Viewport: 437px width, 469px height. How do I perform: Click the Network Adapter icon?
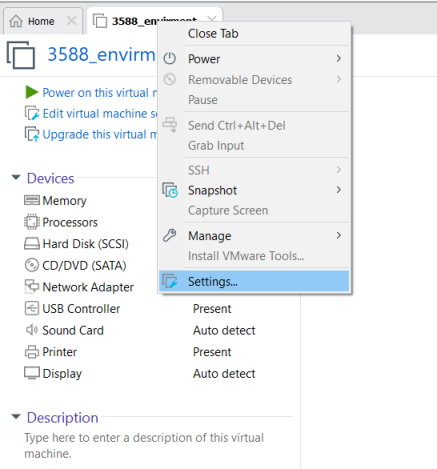click(x=32, y=287)
